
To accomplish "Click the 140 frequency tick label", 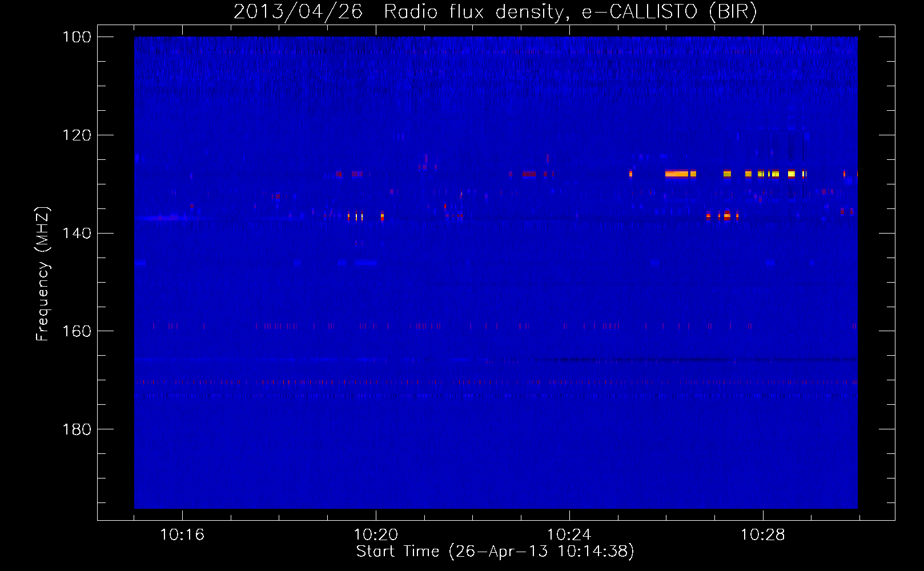I will [x=77, y=233].
